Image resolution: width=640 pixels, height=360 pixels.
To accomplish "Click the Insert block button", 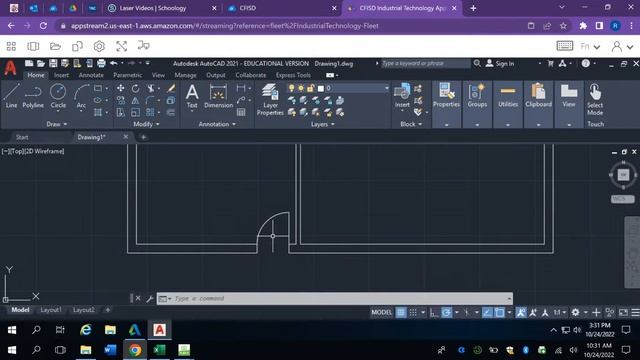I will 402,96.
